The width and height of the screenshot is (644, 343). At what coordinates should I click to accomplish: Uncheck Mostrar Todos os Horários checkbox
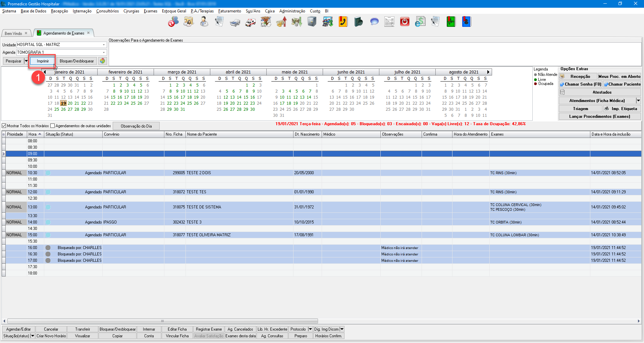coord(4,126)
